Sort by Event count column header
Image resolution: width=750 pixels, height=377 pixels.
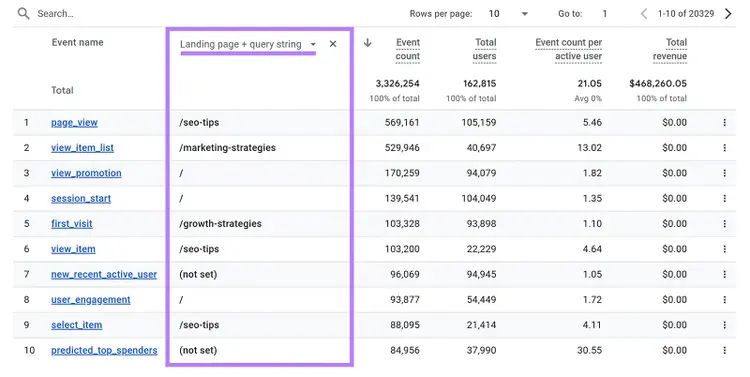408,49
